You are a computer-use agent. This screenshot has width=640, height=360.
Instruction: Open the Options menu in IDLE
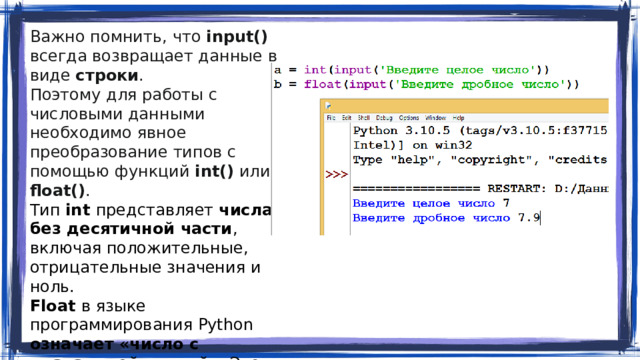coord(409,118)
